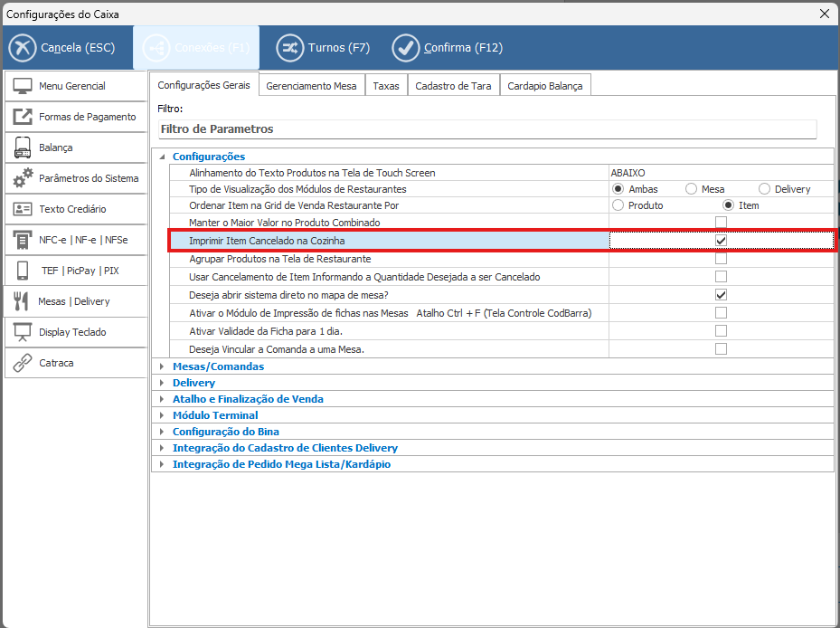Uncheck Imprimir Item Cancelado na Cozinha
This screenshot has width=840, height=628.
point(721,241)
